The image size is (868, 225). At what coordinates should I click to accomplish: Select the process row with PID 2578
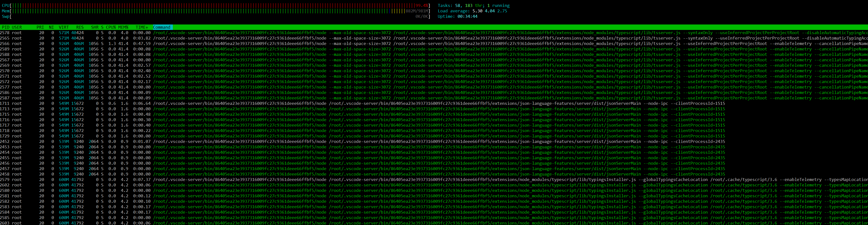(x=434, y=33)
